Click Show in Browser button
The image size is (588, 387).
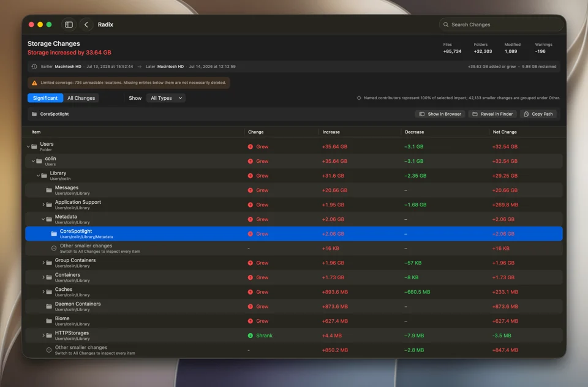[x=440, y=114]
